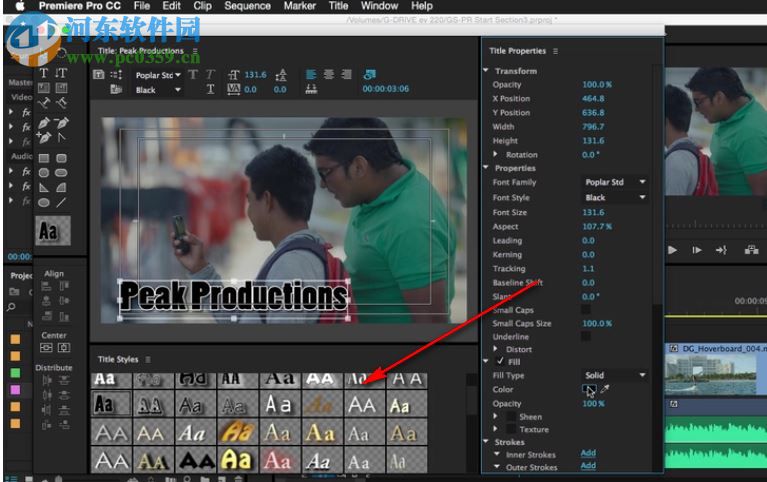Open Font Family dropdown in Title Properties
Viewport: 767px width, 482px height.
point(615,182)
